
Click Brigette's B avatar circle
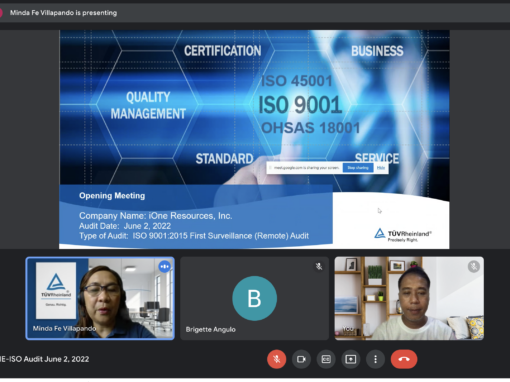[254, 298]
